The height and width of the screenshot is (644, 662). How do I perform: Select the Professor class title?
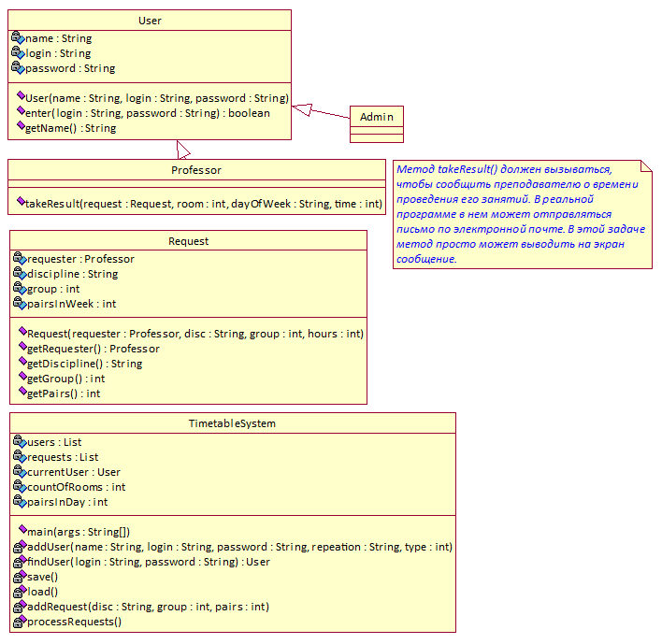coord(196,170)
